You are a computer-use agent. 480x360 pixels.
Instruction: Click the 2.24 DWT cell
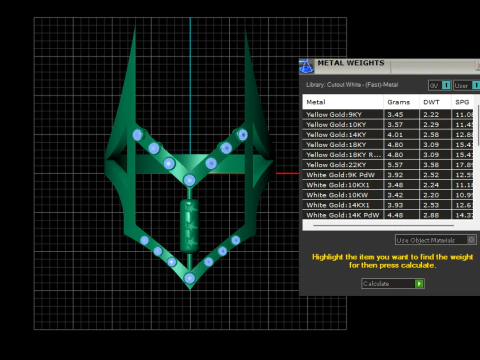[x=435, y=185]
